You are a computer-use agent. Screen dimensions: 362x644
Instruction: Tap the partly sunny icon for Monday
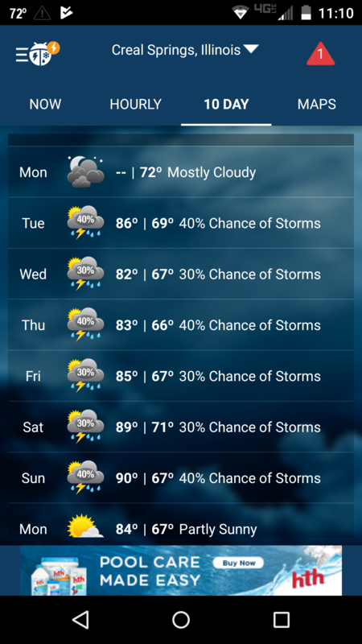click(85, 526)
